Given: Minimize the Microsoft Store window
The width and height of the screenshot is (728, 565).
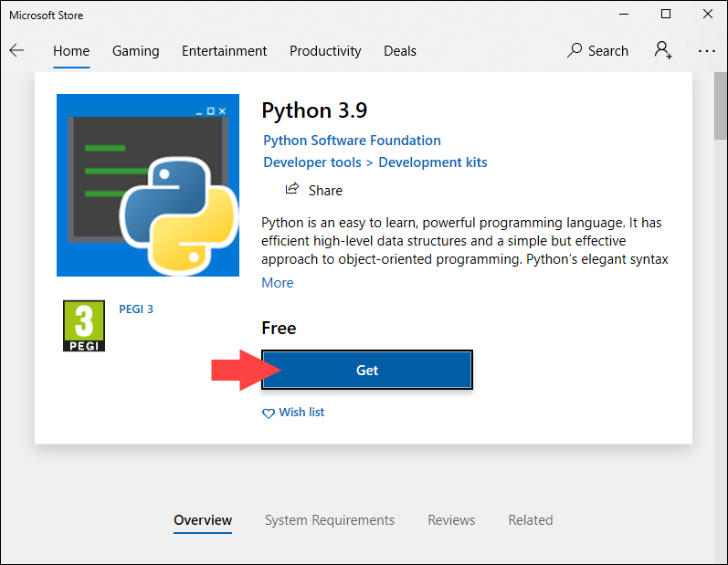Looking at the screenshot, I should 624,14.
